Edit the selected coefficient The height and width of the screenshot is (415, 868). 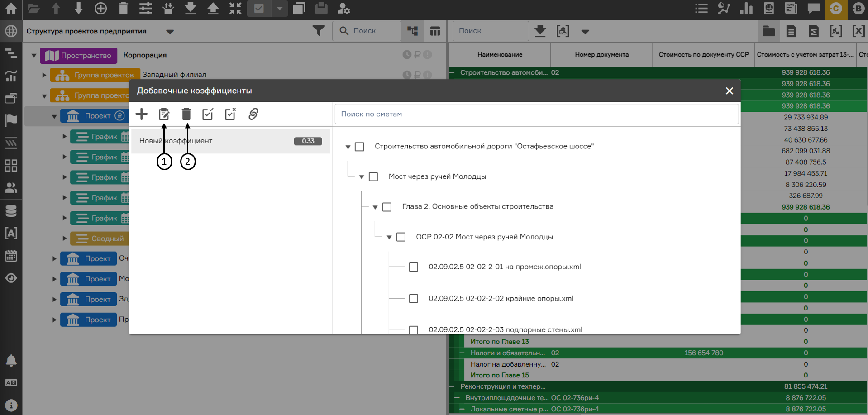click(164, 114)
